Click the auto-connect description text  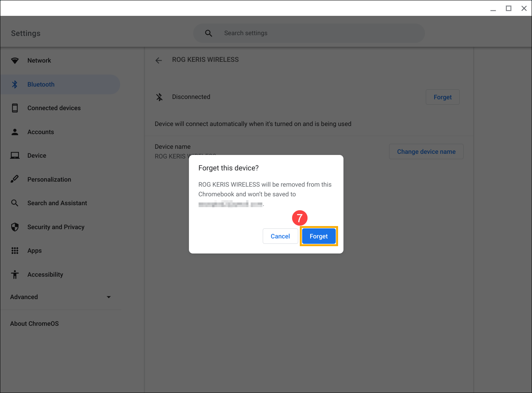(x=253, y=124)
